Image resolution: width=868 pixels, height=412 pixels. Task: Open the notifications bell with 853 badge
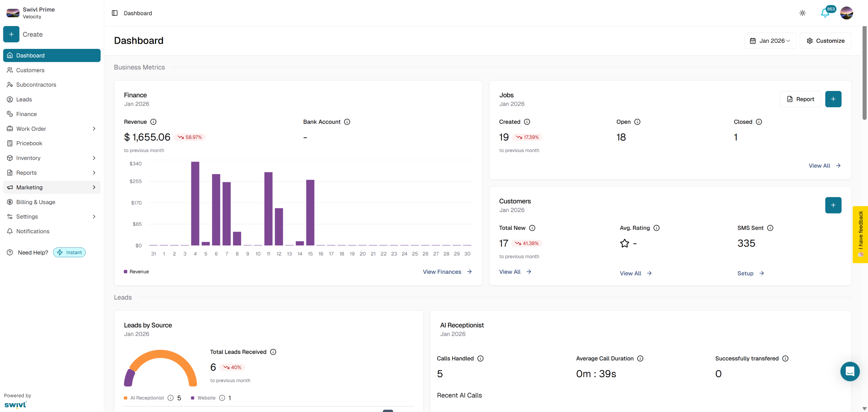[x=825, y=13]
